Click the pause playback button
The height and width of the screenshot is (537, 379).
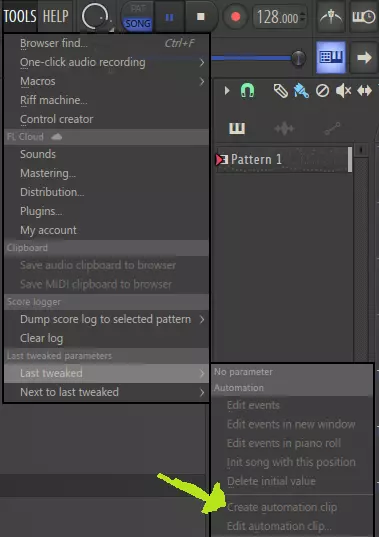pyautogui.click(x=169, y=17)
